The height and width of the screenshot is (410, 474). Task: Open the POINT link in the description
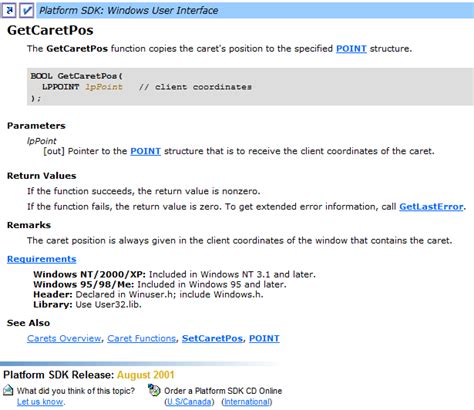[x=351, y=49]
